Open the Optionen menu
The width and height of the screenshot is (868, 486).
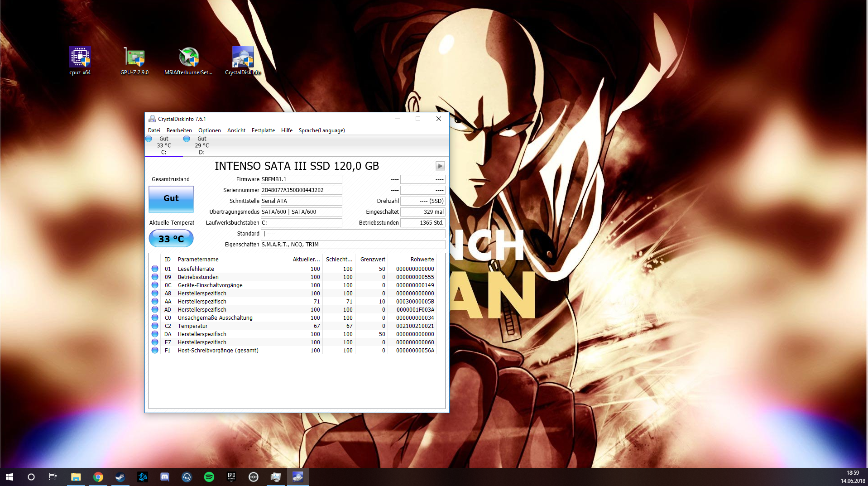(210, 130)
